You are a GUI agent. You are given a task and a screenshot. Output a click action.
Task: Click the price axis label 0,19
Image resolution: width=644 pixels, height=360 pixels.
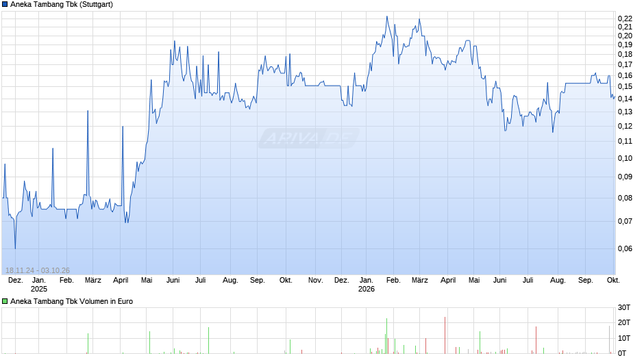tap(625, 44)
